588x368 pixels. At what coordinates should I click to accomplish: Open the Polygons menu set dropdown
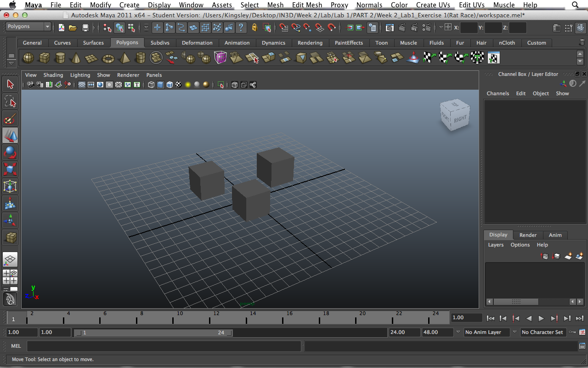point(28,27)
